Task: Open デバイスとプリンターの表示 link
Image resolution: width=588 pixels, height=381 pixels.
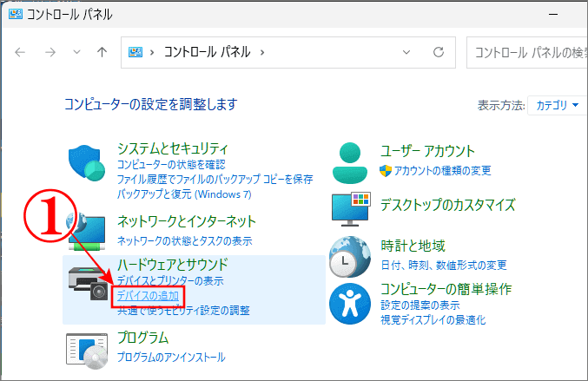Action: [x=170, y=281]
